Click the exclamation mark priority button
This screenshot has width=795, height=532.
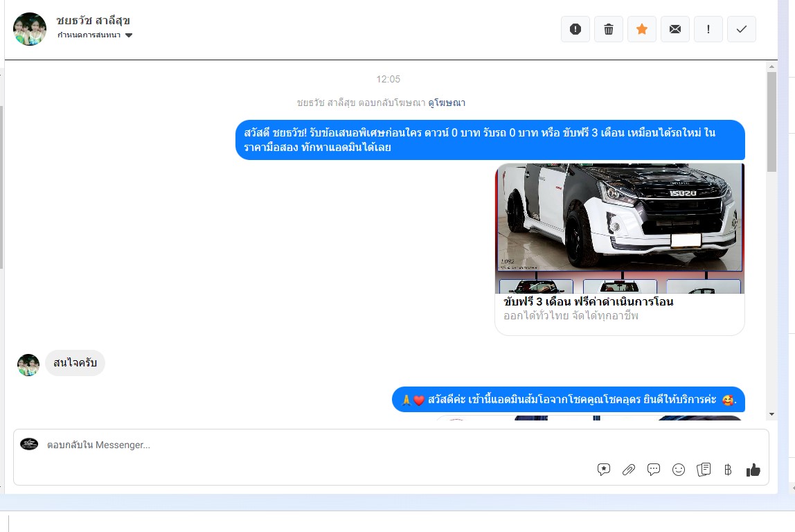pos(708,29)
